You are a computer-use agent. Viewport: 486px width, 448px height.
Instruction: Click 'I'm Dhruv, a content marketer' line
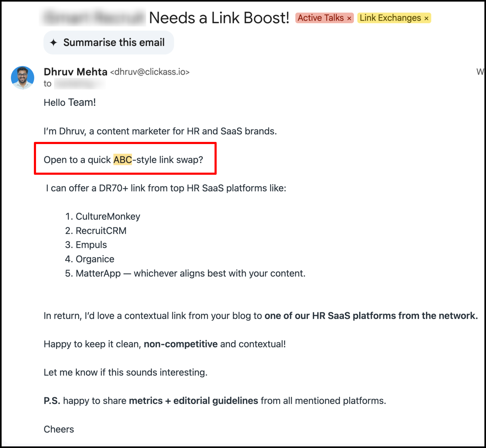[x=160, y=131]
